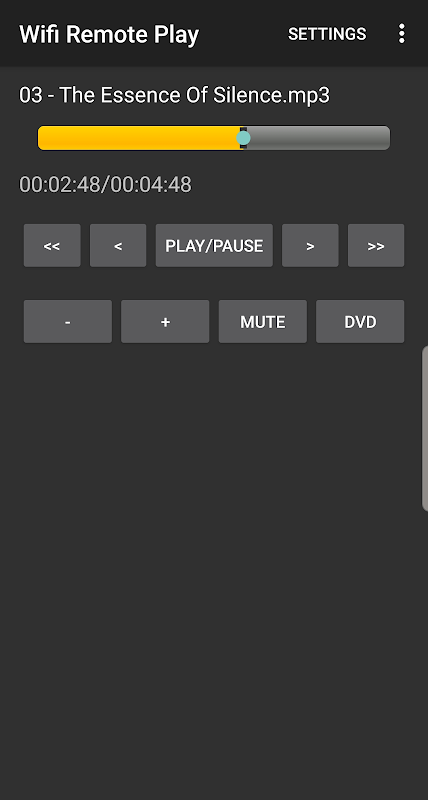Open SETTINGS from the top bar
The image size is (428, 800).
click(327, 34)
